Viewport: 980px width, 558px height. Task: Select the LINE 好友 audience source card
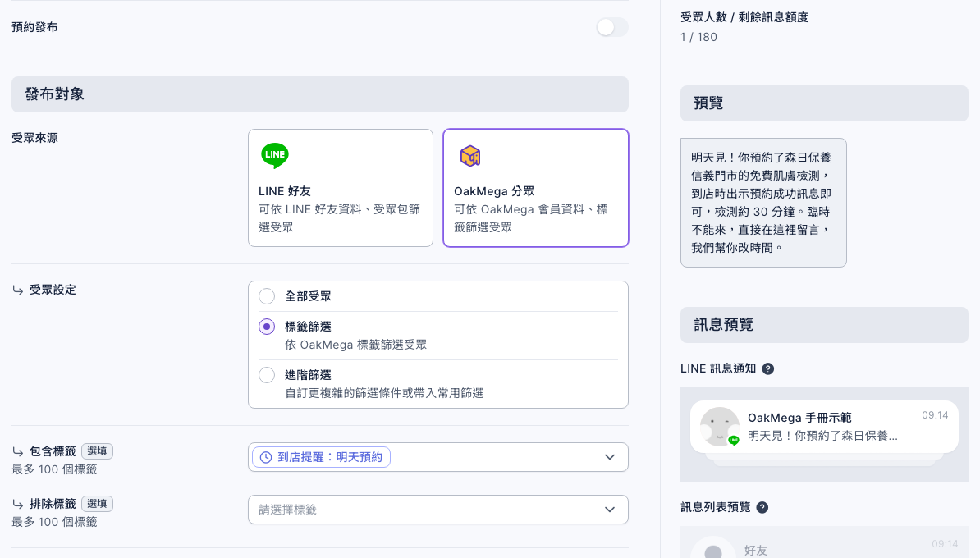[x=341, y=188]
